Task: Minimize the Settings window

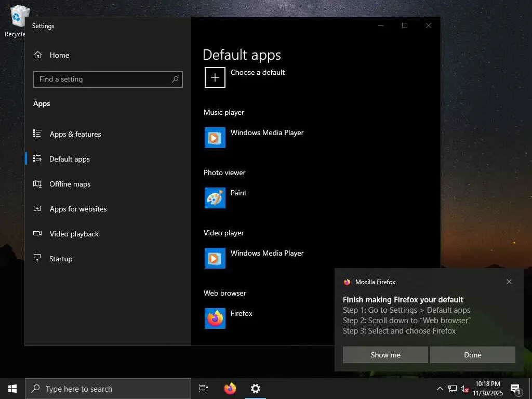Action: tap(381, 25)
